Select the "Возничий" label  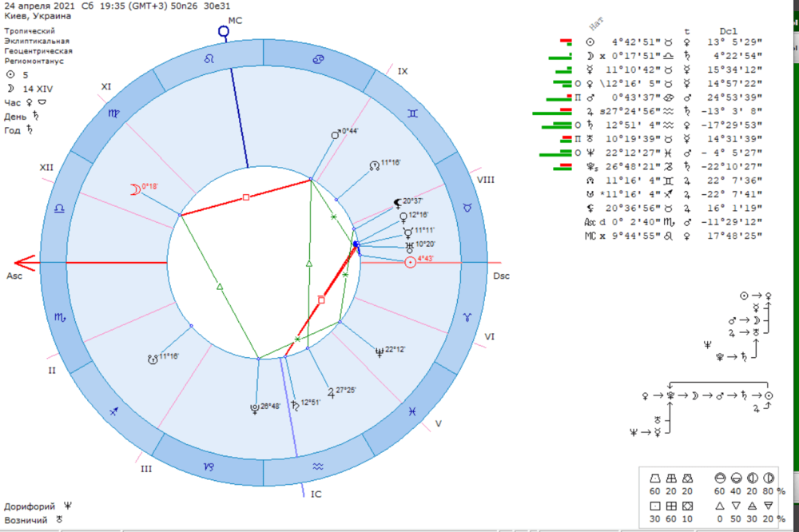click(x=26, y=520)
